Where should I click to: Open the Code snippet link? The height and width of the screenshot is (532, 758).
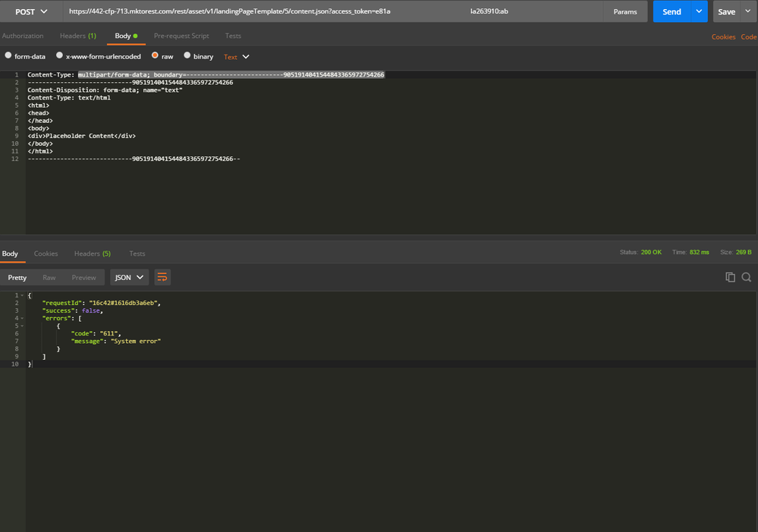point(749,36)
